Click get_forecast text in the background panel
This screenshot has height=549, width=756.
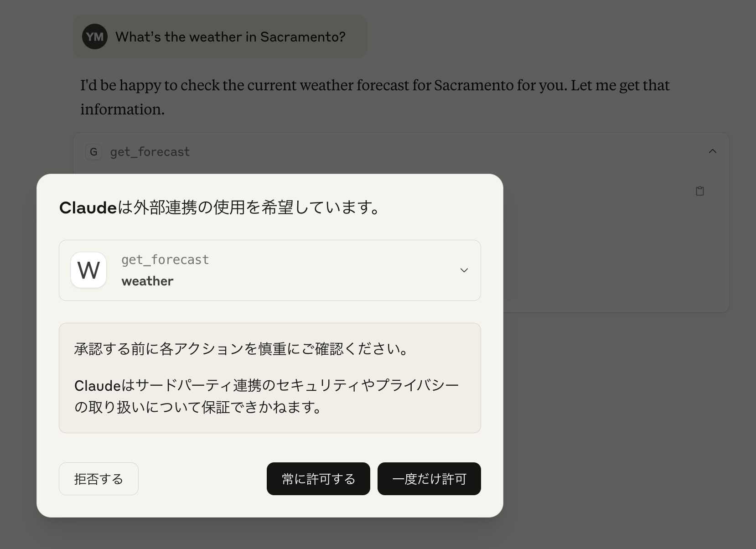(150, 152)
